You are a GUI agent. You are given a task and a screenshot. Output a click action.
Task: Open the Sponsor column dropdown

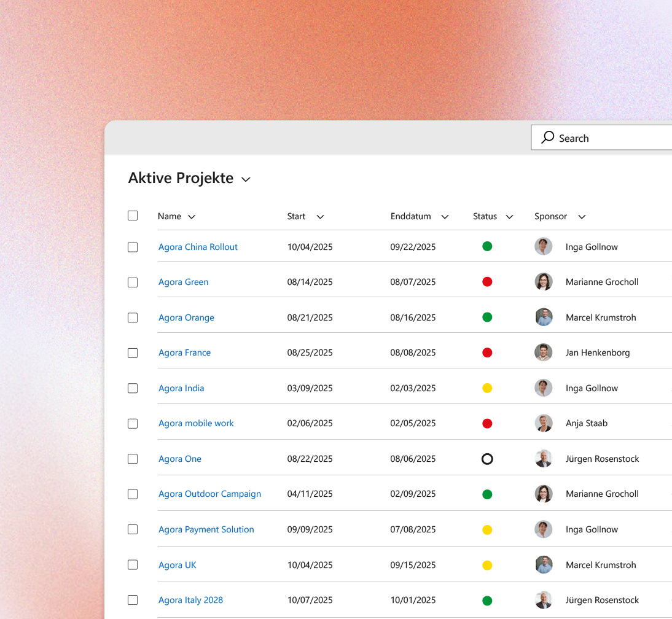[582, 217]
